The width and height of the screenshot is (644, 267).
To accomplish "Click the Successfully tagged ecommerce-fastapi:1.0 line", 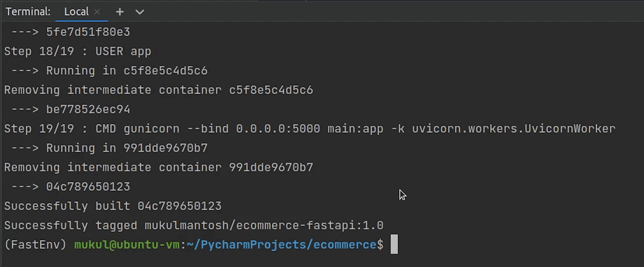I will (193, 225).
